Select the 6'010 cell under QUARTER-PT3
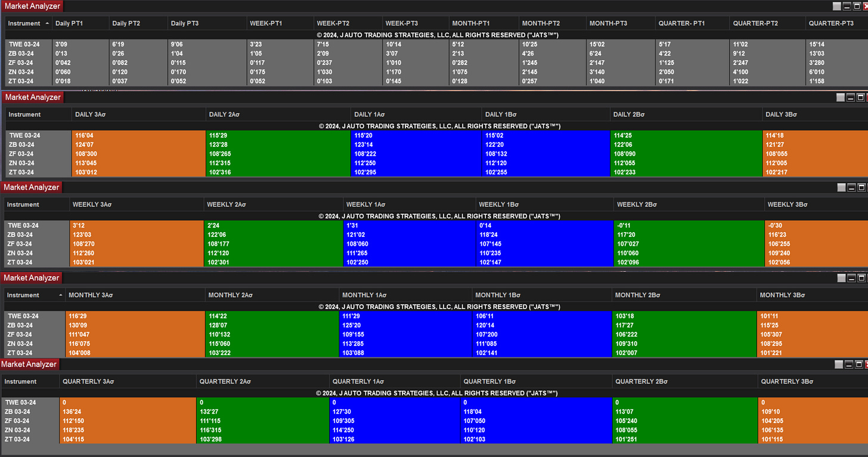The width and height of the screenshot is (868, 457). 836,72
